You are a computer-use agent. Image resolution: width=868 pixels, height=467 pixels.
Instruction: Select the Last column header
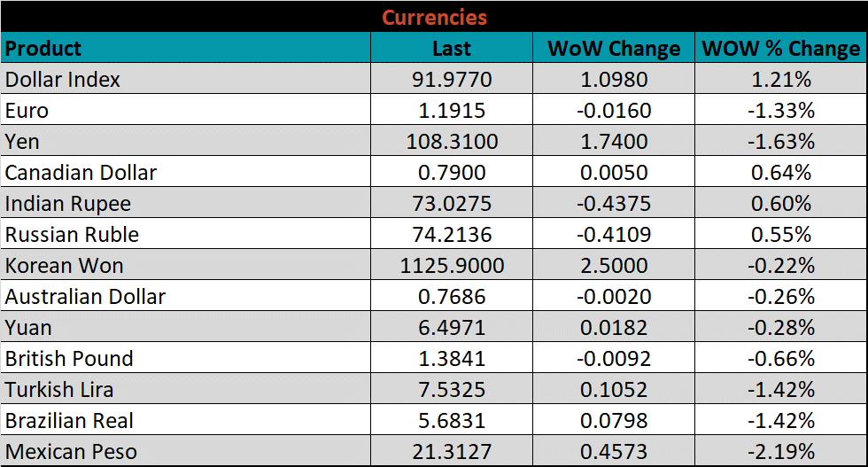(x=452, y=49)
